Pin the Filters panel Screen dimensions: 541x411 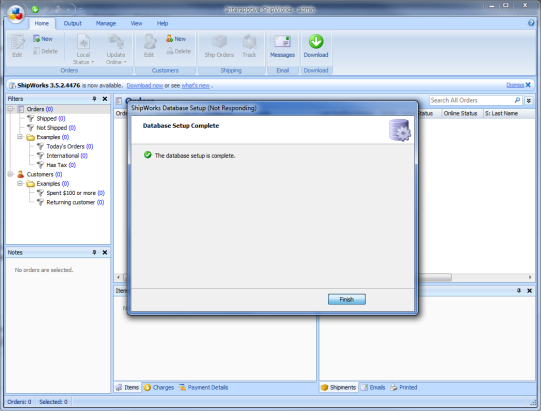[94, 99]
